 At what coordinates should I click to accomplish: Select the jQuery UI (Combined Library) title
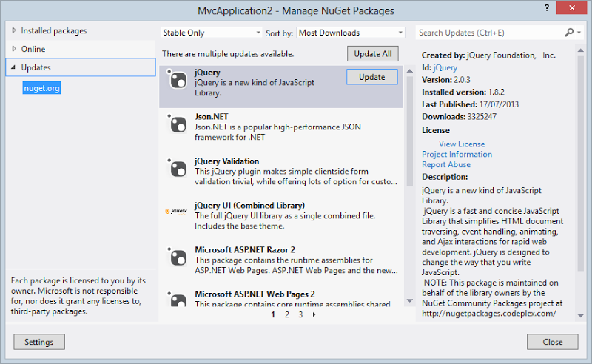pos(250,206)
